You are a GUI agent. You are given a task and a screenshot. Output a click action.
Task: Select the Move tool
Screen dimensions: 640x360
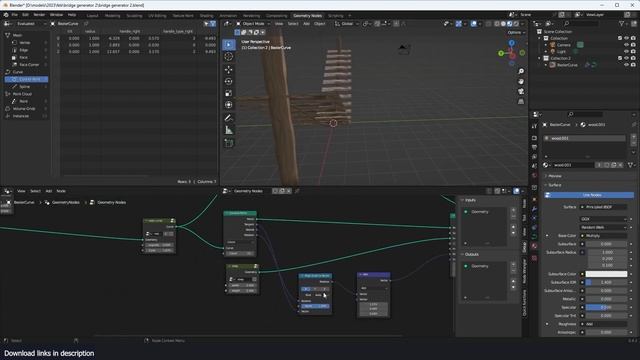point(229,70)
